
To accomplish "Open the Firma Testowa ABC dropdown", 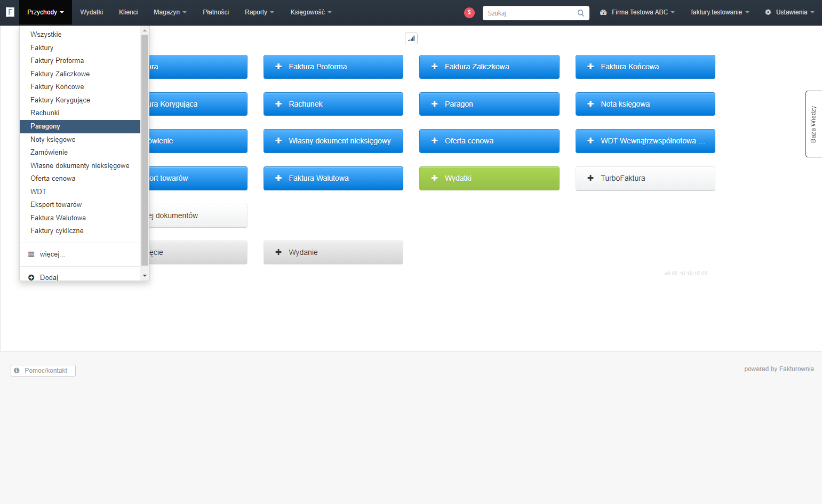I will coord(637,12).
